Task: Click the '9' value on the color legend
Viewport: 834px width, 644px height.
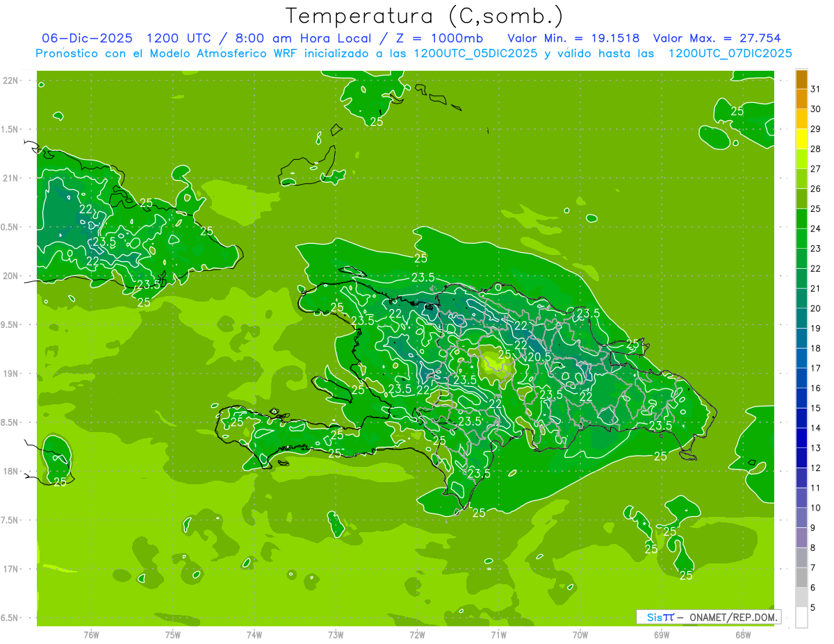Action: (x=813, y=528)
